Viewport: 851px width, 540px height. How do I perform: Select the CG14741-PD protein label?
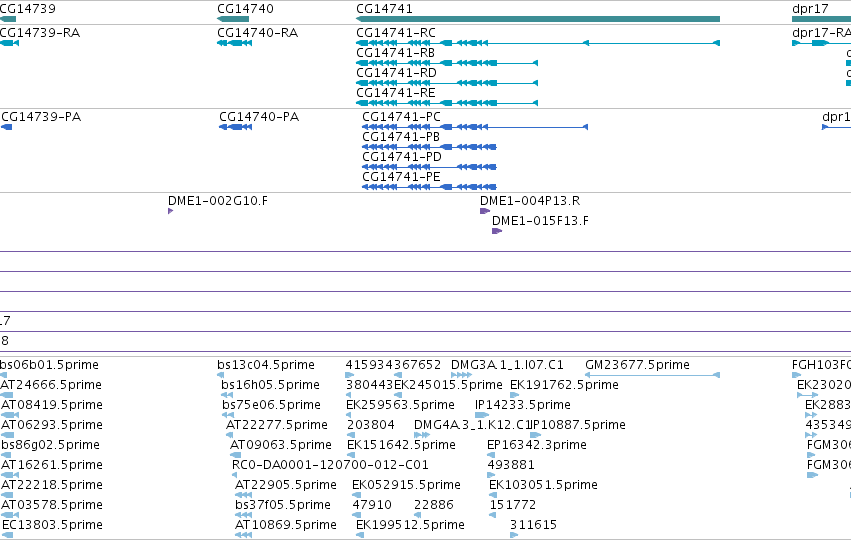point(402,157)
